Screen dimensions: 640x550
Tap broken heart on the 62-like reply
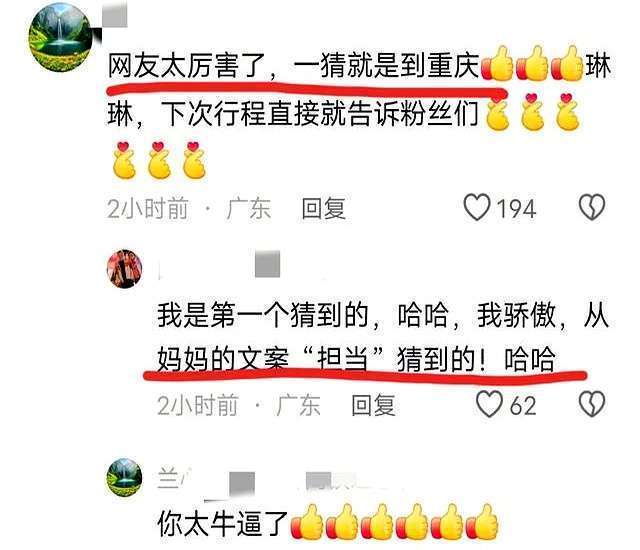pos(592,404)
